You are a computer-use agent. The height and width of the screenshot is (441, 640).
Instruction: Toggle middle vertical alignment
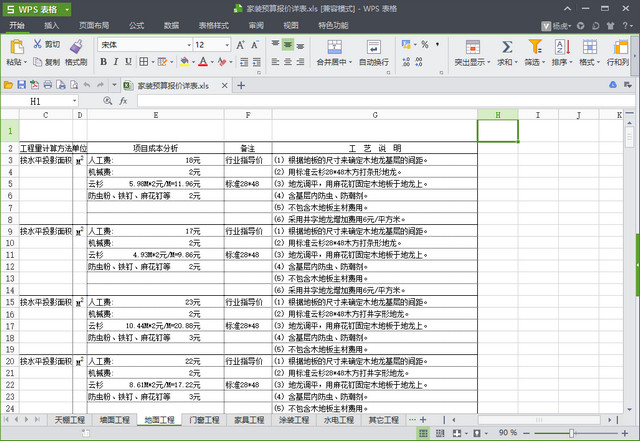pos(288,44)
